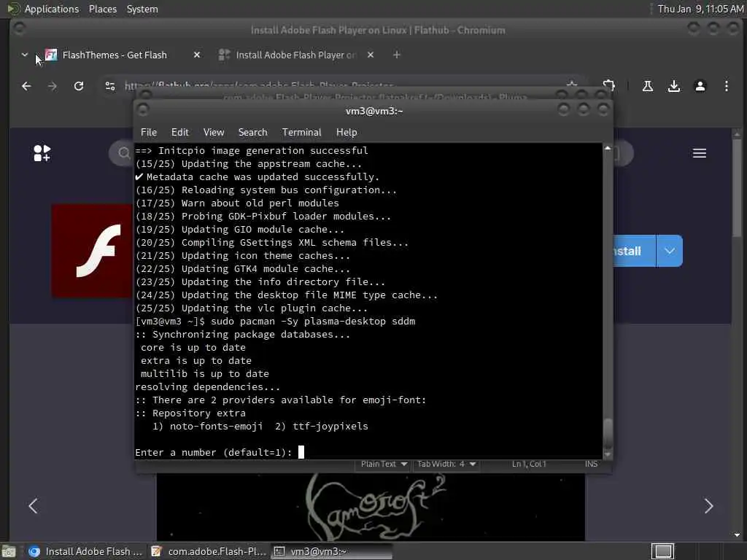The width and height of the screenshot is (747, 560).
Task: Click the Chromium page scrollbar
Action: click(738, 186)
